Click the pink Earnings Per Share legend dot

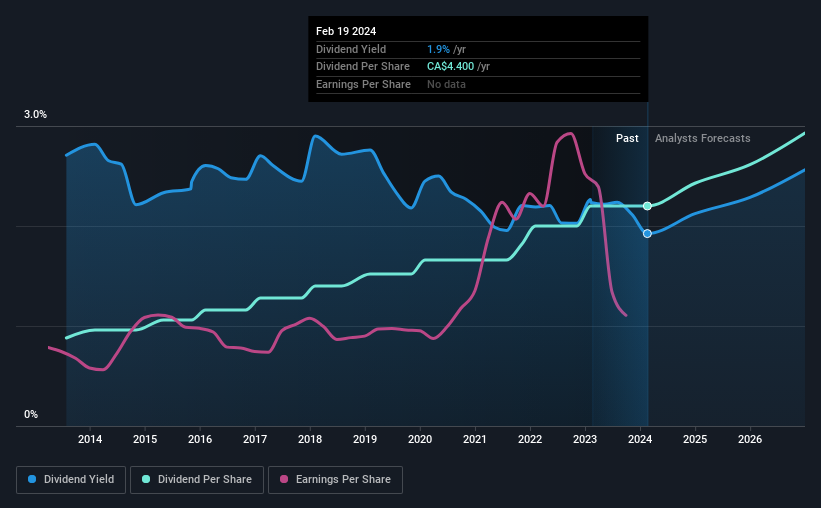pyautogui.click(x=284, y=479)
